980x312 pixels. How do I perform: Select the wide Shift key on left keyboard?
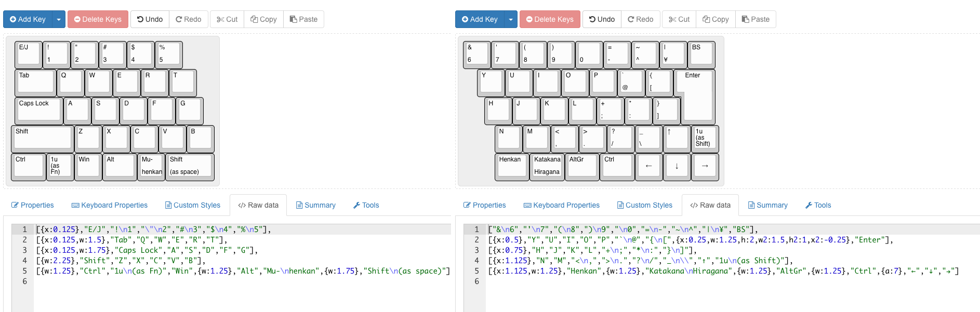(x=43, y=139)
